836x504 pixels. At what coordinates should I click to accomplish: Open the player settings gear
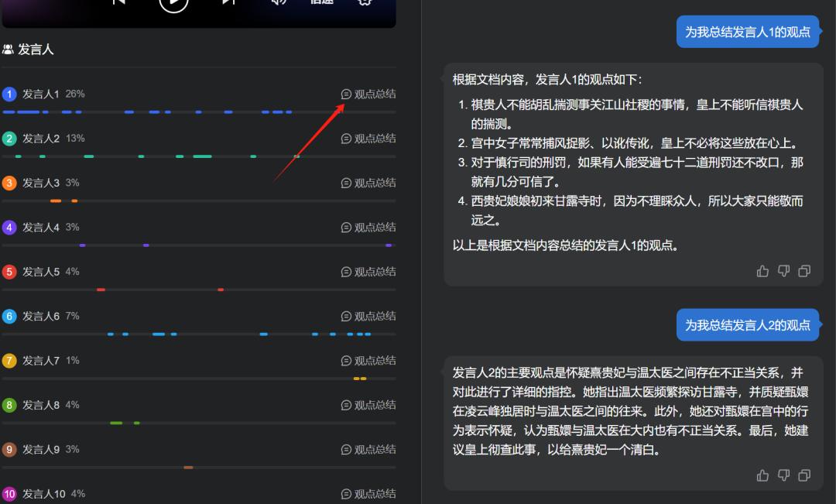point(365,2)
